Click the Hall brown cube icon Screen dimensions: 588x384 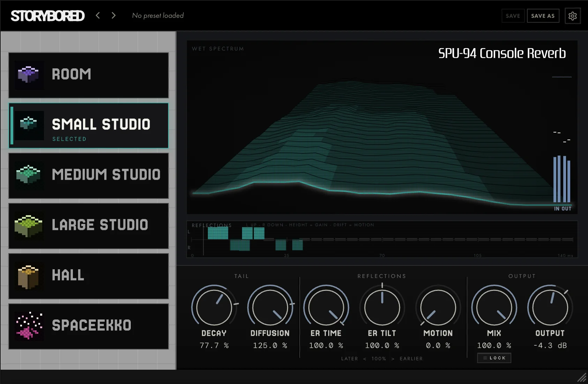pos(29,276)
